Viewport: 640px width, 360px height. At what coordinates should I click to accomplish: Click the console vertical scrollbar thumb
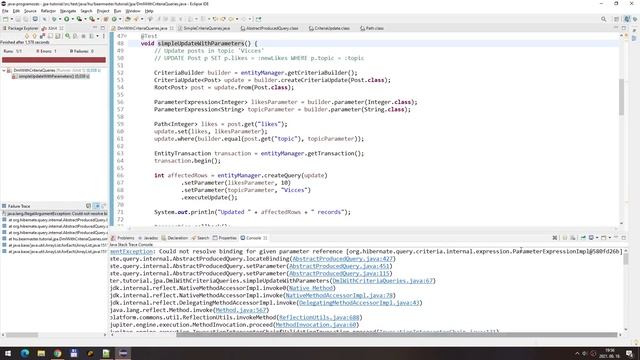(x=625, y=259)
